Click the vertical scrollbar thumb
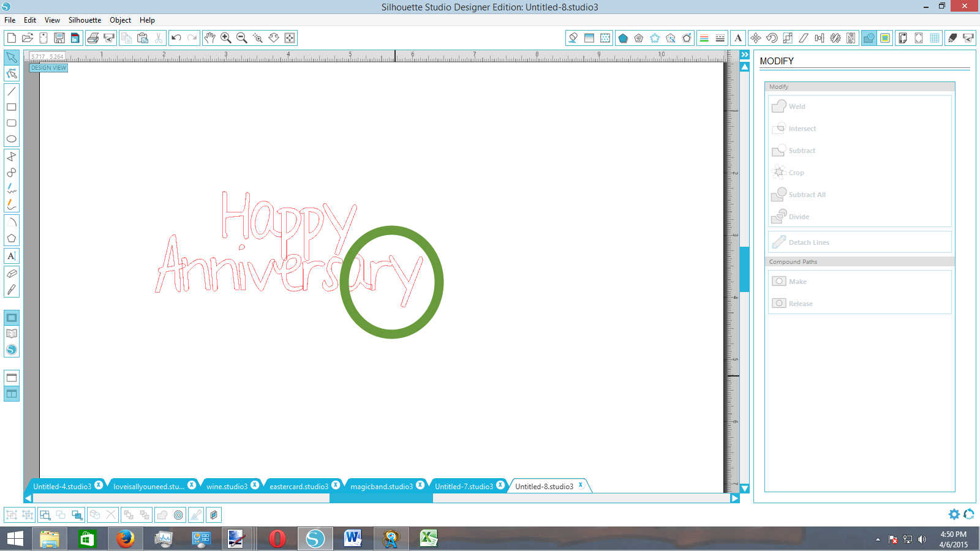 745,269
